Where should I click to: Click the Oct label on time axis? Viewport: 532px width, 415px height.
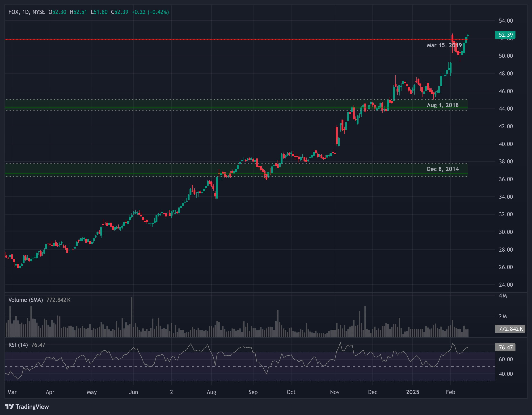291,392
